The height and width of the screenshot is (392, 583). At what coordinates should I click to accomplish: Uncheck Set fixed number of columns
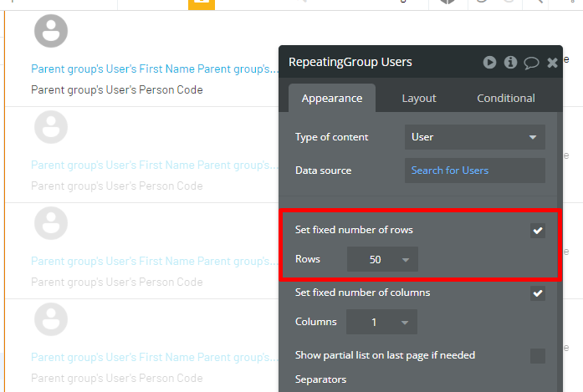538,293
